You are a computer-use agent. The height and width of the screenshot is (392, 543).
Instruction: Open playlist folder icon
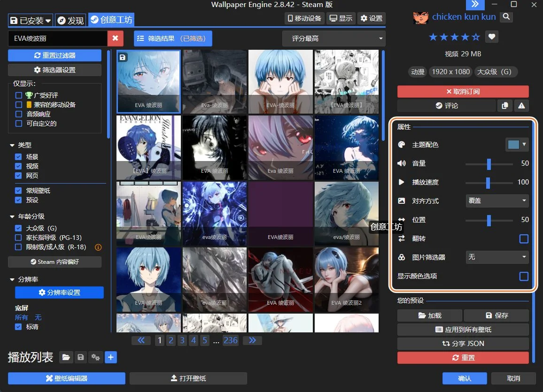[x=66, y=357]
